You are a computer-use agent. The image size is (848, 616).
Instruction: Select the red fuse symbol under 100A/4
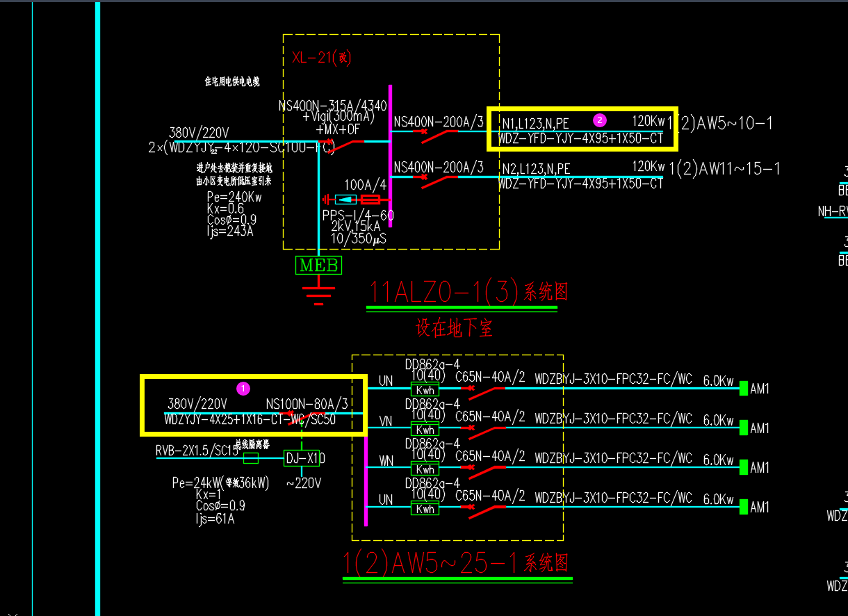point(371,199)
